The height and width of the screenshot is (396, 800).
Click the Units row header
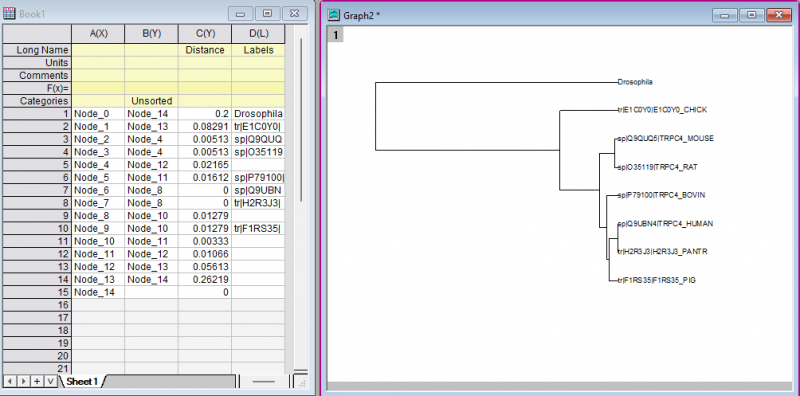(x=37, y=63)
